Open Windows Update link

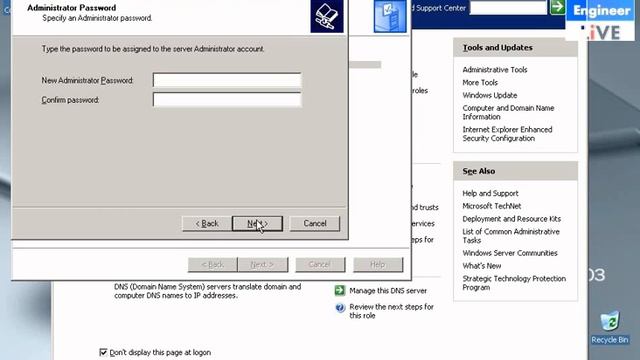click(490, 95)
